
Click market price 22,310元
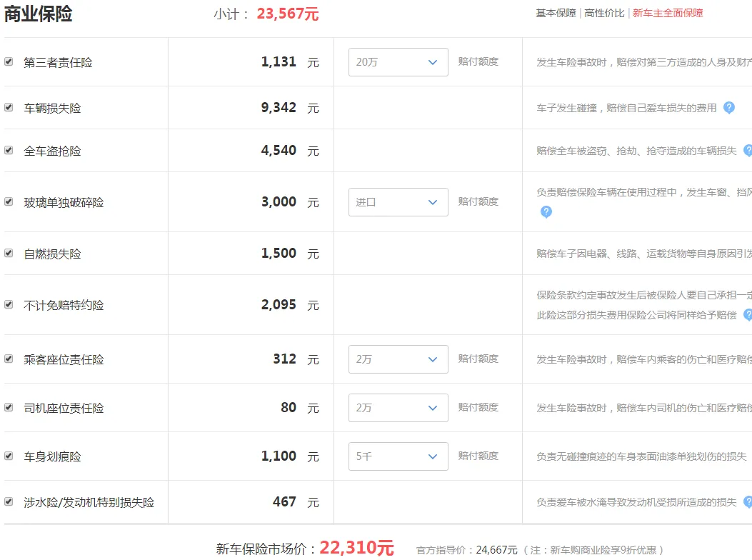(357, 548)
